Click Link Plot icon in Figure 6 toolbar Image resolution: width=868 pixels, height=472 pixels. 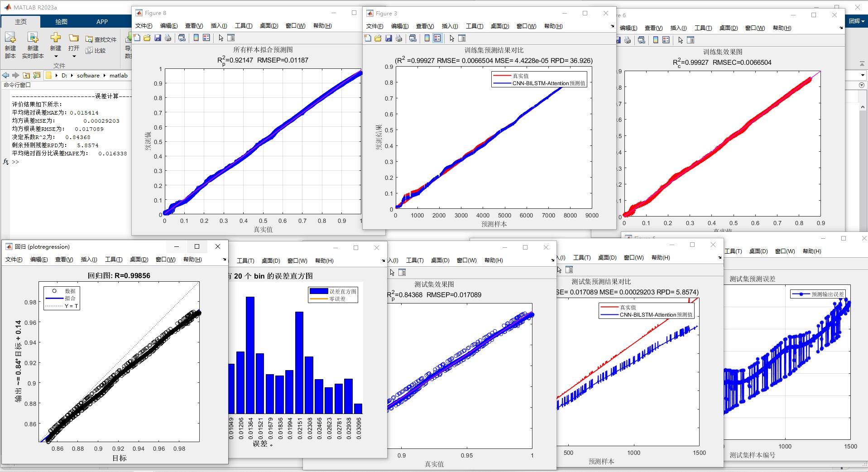coord(641,40)
